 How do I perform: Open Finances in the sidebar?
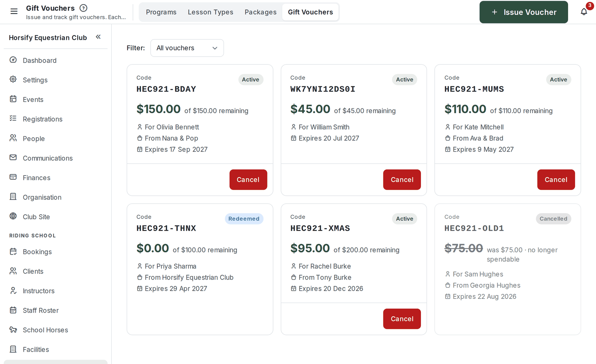coord(56,178)
